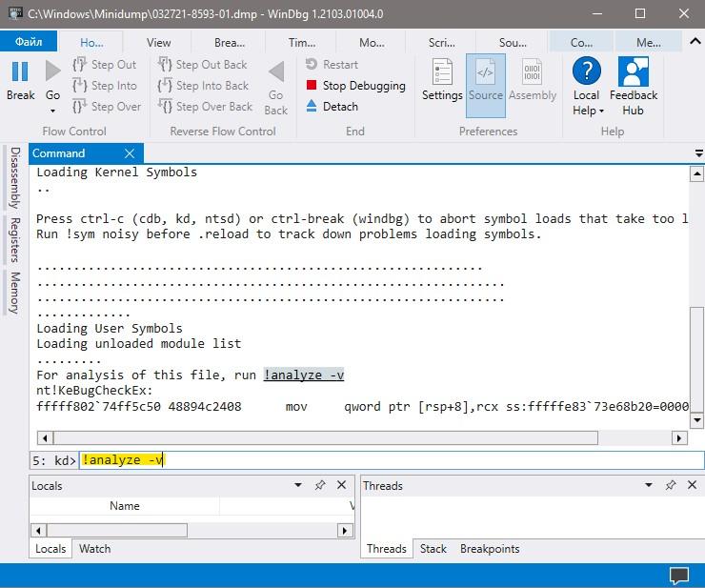This screenshot has height=588, width=705.
Task: Close the Threads panel
Action: pos(692,484)
